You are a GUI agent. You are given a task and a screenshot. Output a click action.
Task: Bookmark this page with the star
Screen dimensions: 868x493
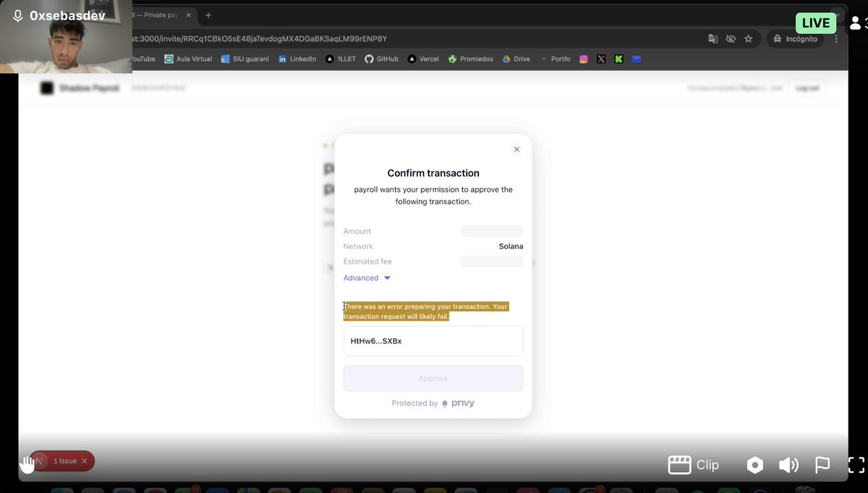pos(748,38)
